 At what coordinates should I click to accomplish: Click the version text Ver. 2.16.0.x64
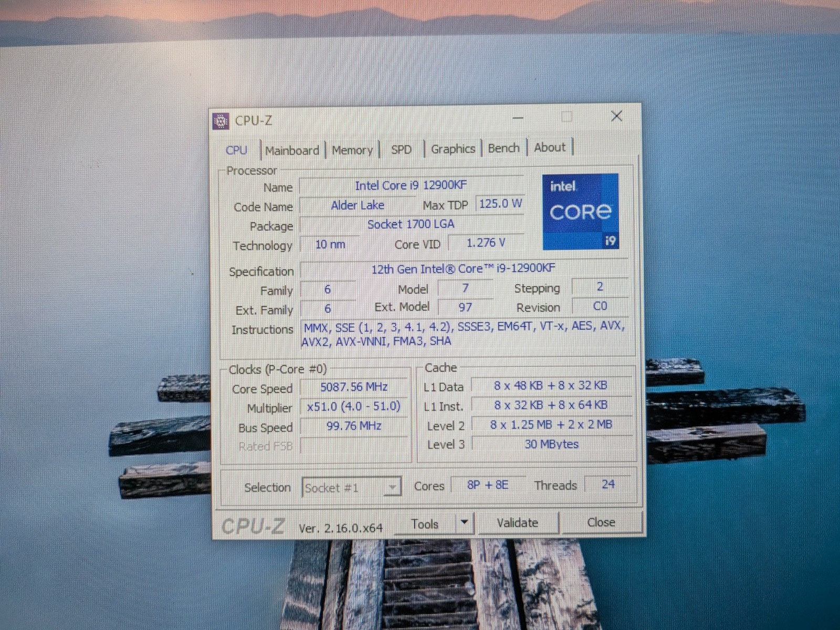point(341,528)
